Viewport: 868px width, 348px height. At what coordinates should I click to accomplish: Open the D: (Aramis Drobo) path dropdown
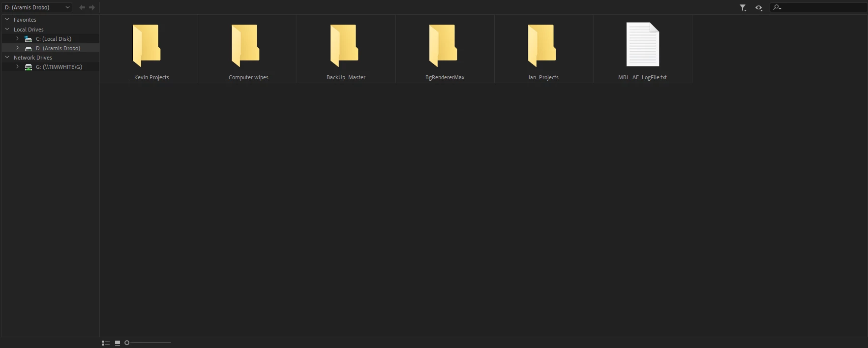tap(37, 7)
